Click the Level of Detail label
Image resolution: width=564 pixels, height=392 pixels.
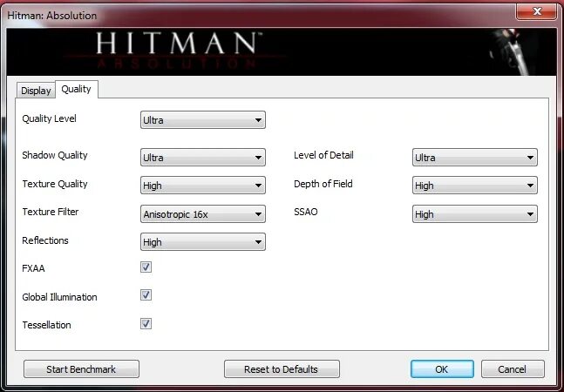(323, 155)
